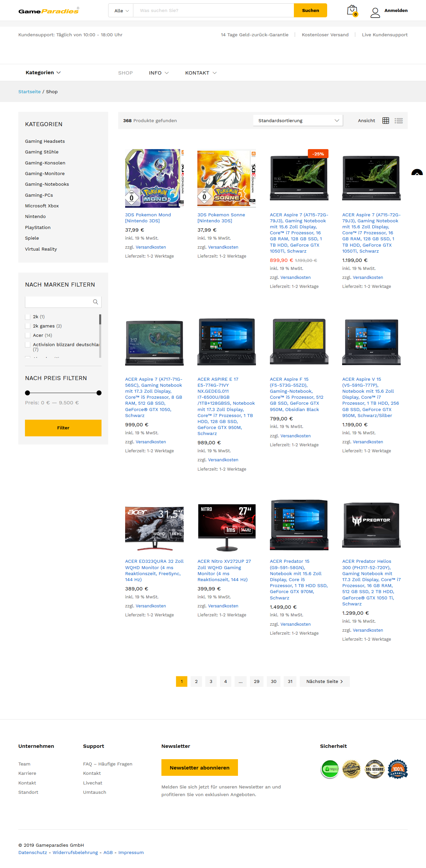Click the Gütesiegel gold badge
This screenshot has width=426, height=868.
pyautogui.click(x=351, y=769)
